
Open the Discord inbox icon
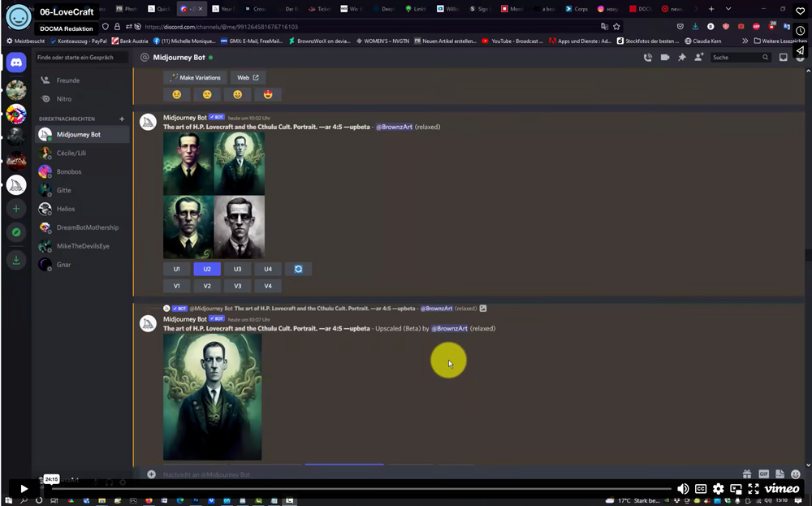783,58
